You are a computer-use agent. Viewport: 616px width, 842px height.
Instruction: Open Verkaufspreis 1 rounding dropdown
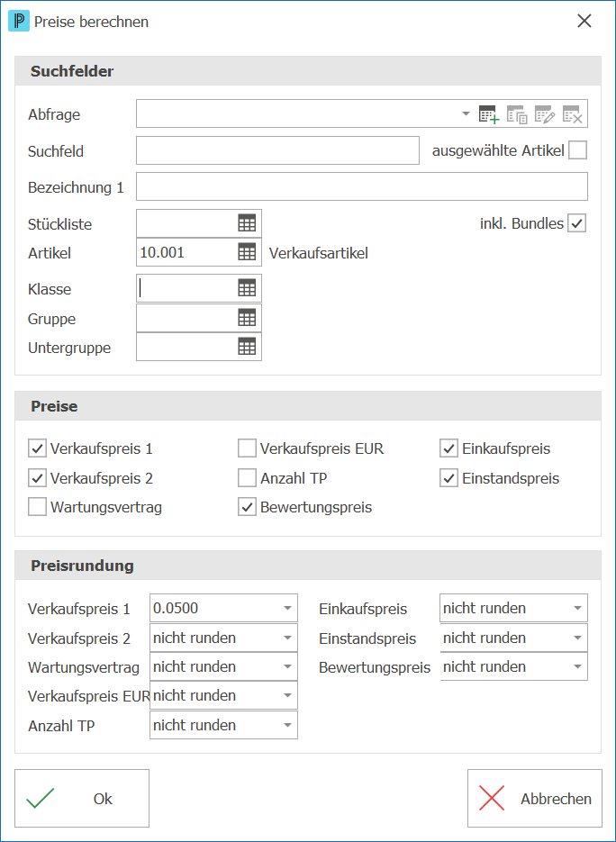pyautogui.click(x=288, y=609)
